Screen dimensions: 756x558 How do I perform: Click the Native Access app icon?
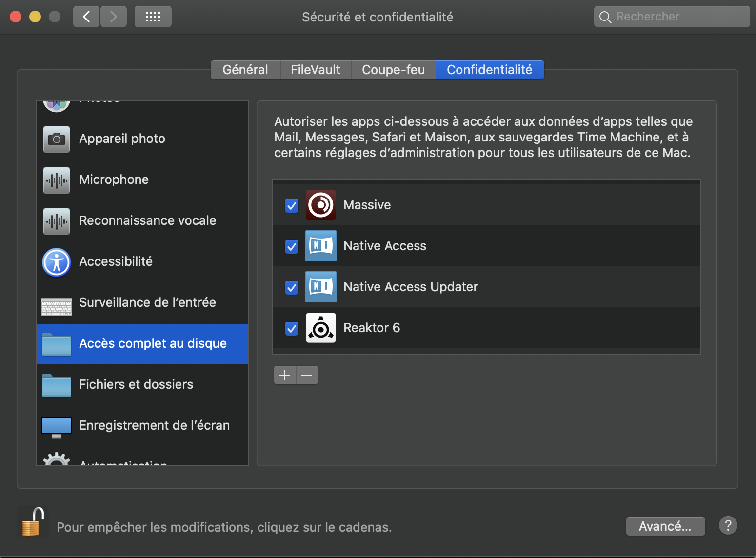(x=321, y=246)
